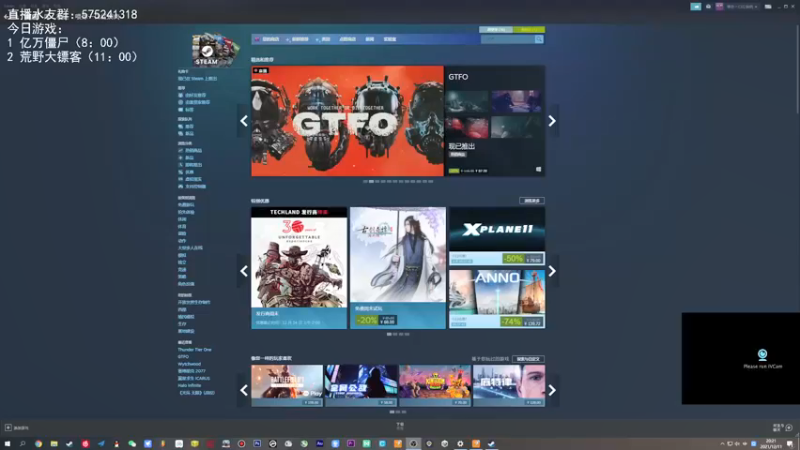Go to next page of Battlefield recommendation row
Image resolution: width=800 pixels, height=450 pixels.
[x=552, y=390]
